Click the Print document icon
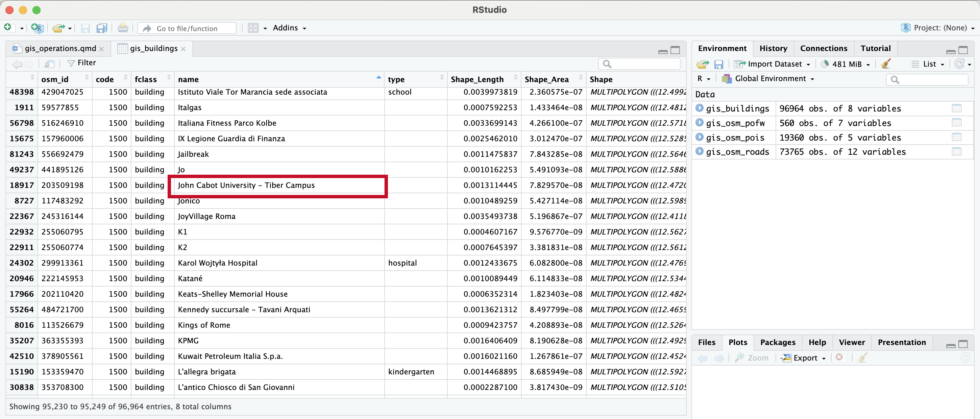This screenshot has height=419, width=980. tap(122, 28)
